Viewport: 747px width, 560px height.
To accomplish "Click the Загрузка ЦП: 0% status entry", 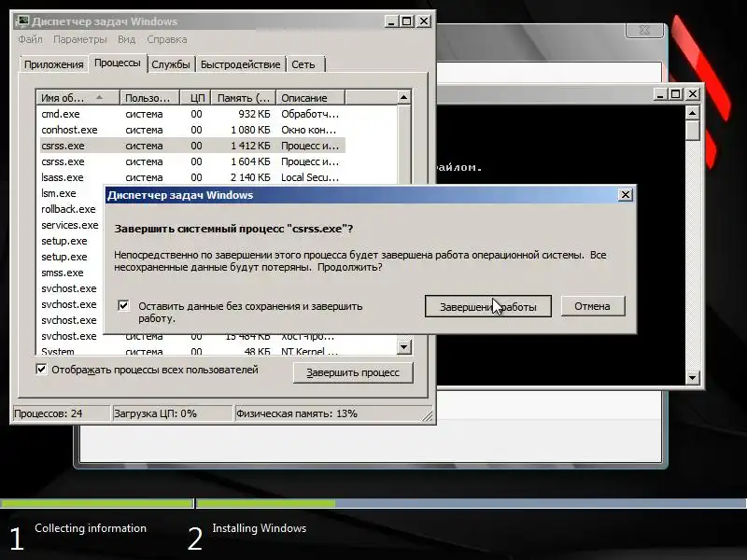I will coord(172,413).
